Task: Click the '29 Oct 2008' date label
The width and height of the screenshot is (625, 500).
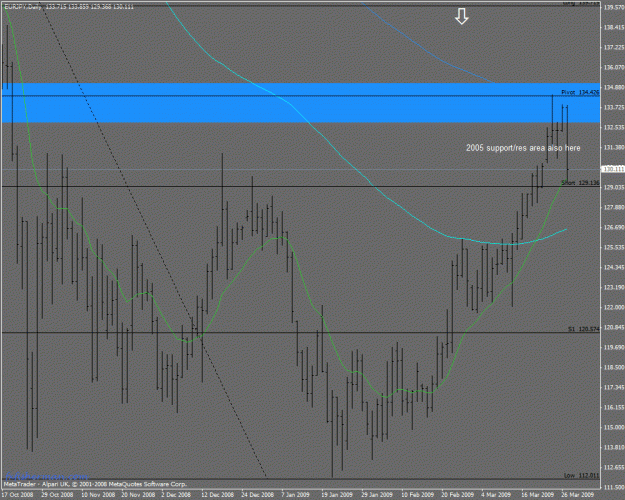Action: 57,494
